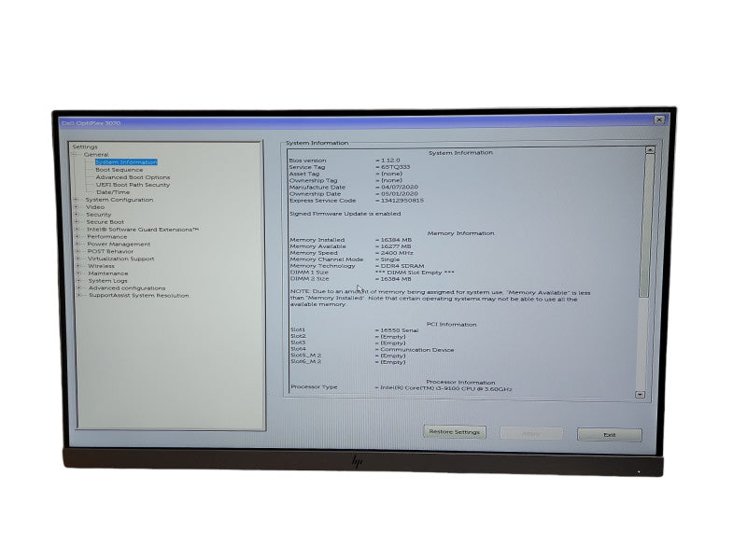The height and width of the screenshot is (560, 747).
Task: Select the Security category label
Action: coord(99,215)
